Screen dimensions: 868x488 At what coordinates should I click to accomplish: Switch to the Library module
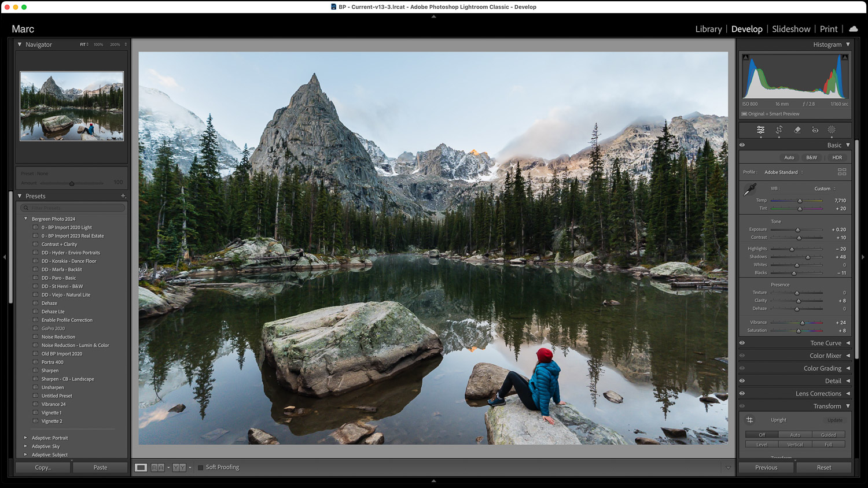[708, 29]
